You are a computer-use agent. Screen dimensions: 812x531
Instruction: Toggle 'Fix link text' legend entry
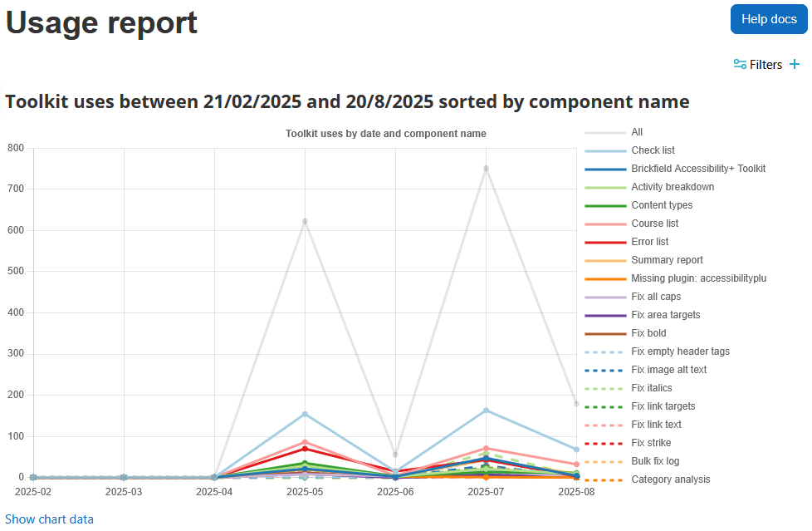coord(633,425)
